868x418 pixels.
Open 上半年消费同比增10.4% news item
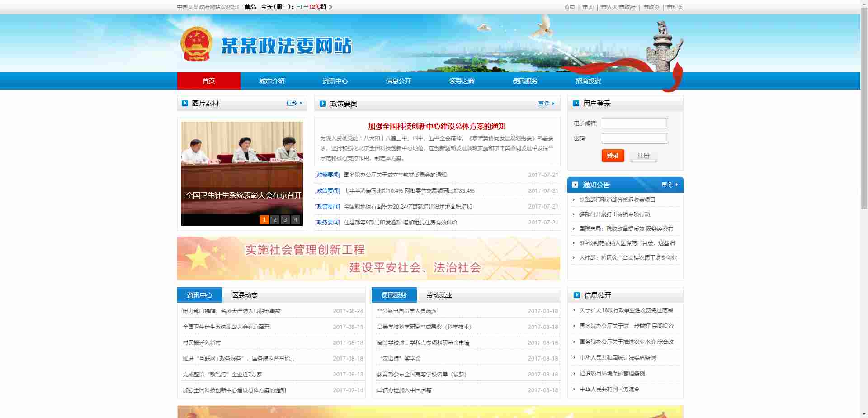pyautogui.click(x=409, y=191)
